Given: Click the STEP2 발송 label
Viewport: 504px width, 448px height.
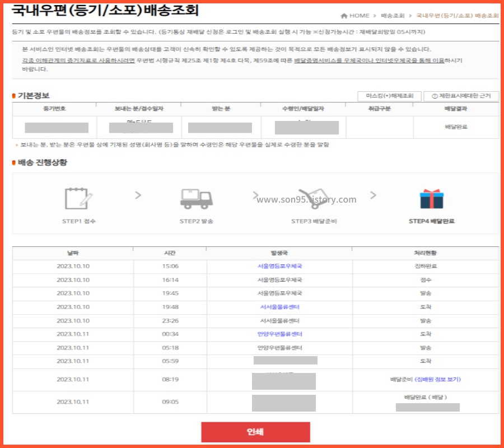Looking at the screenshot, I should [197, 221].
